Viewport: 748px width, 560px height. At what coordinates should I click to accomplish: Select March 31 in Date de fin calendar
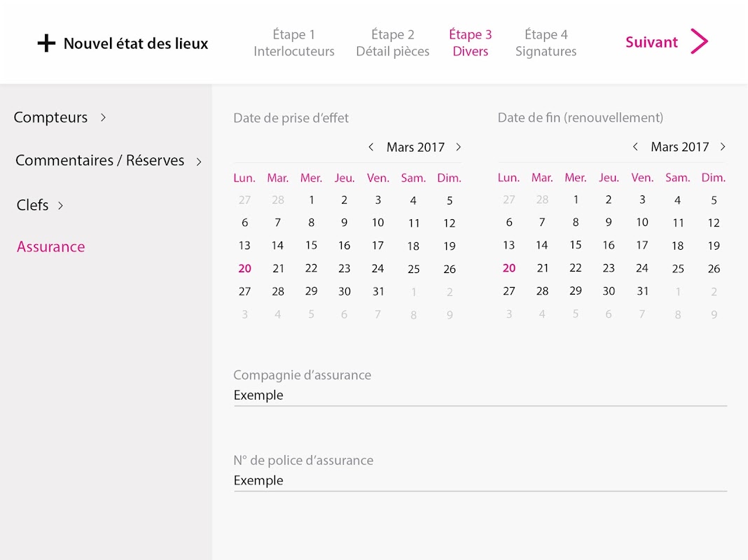[642, 291]
